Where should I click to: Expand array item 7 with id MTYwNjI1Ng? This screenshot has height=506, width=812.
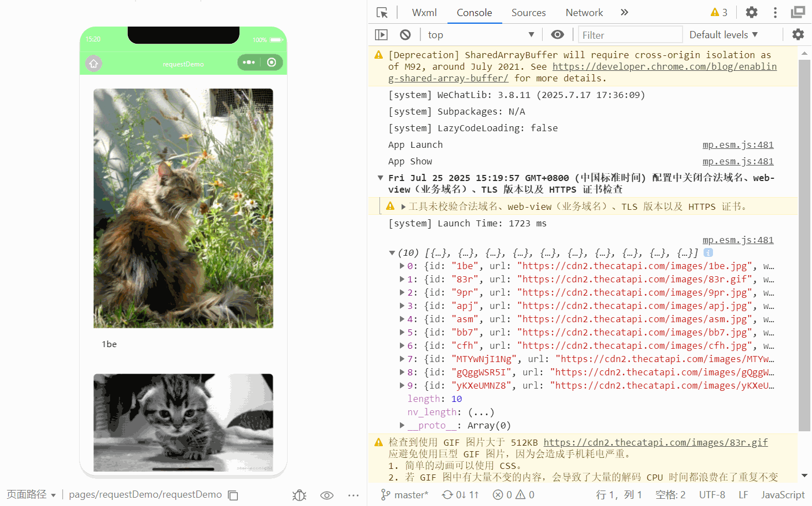(402, 359)
